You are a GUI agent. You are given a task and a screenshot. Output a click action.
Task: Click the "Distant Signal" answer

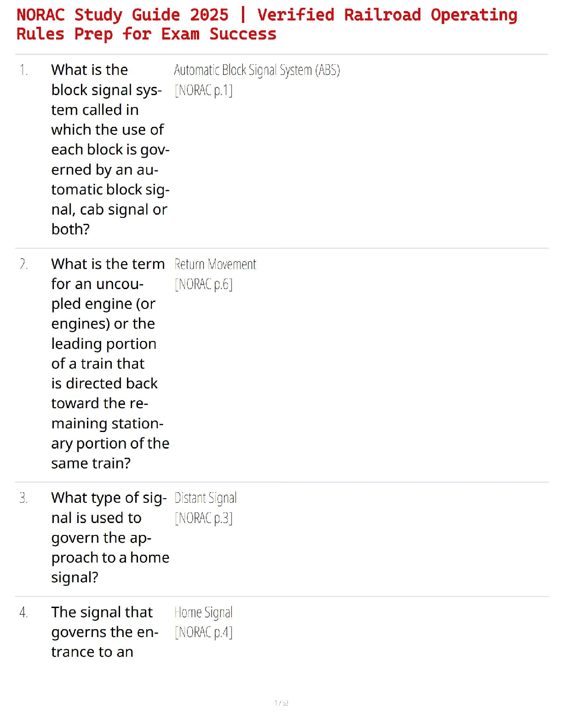[x=206, y=498]
